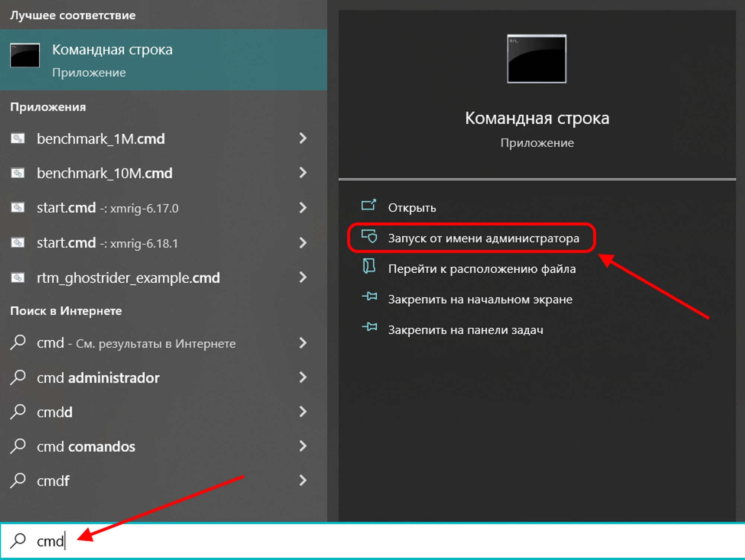745x560 pixels.
Task: Open start.cmd from xmrig-6.18.1
Action: click(107, 243)
